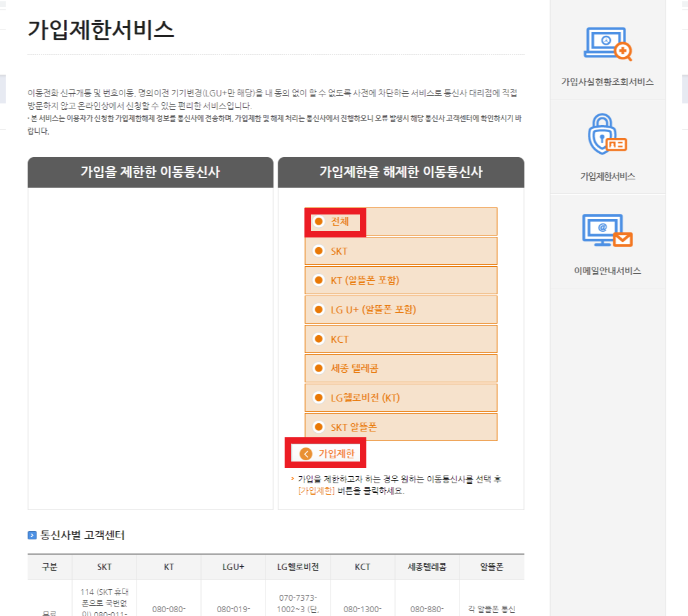This screenshot has width=688, height=616.
Task: Click the SKT table column header
Action: 105,567
